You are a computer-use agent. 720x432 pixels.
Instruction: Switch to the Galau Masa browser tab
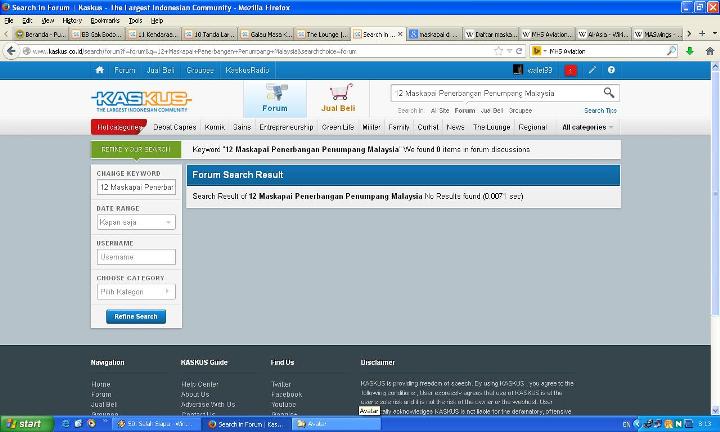pyautogui.click(x=265, y=34)
